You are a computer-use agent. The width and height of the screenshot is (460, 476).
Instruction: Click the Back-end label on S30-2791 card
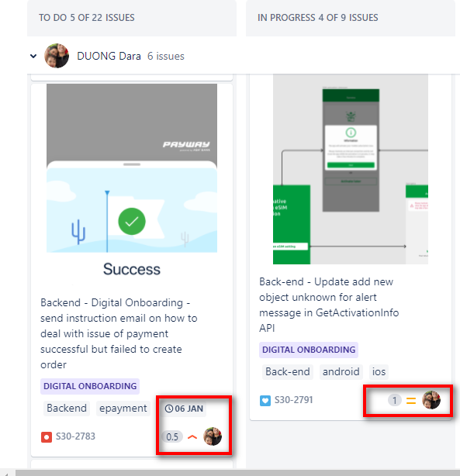288,371
